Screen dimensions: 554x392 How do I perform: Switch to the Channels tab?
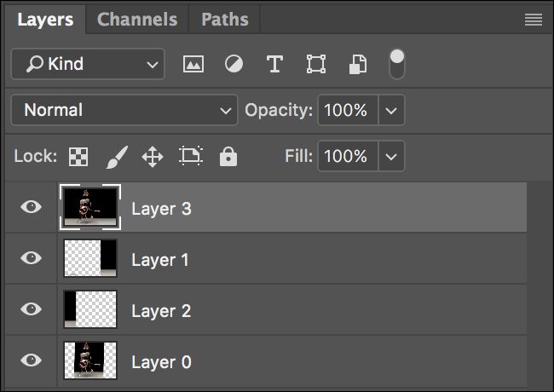(137, 20)
